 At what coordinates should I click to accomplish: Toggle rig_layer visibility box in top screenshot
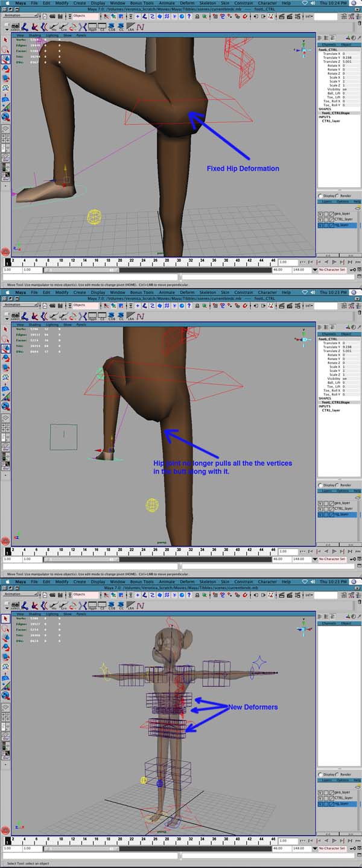(x=320, y=225)
